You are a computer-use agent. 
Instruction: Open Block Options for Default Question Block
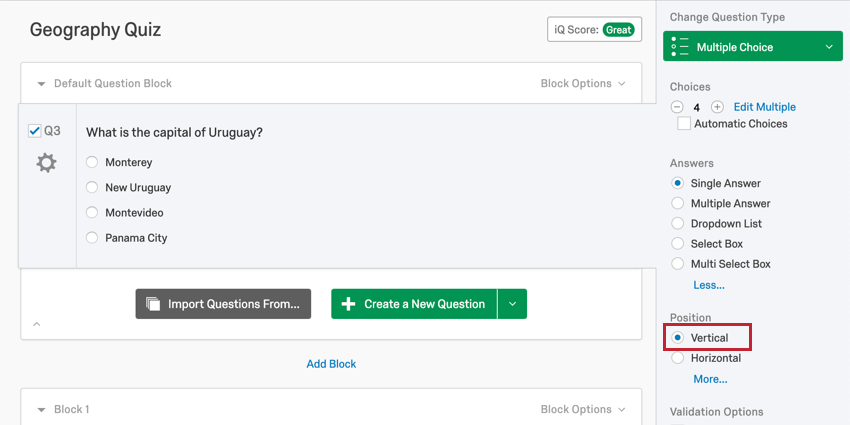coord(583,83)
